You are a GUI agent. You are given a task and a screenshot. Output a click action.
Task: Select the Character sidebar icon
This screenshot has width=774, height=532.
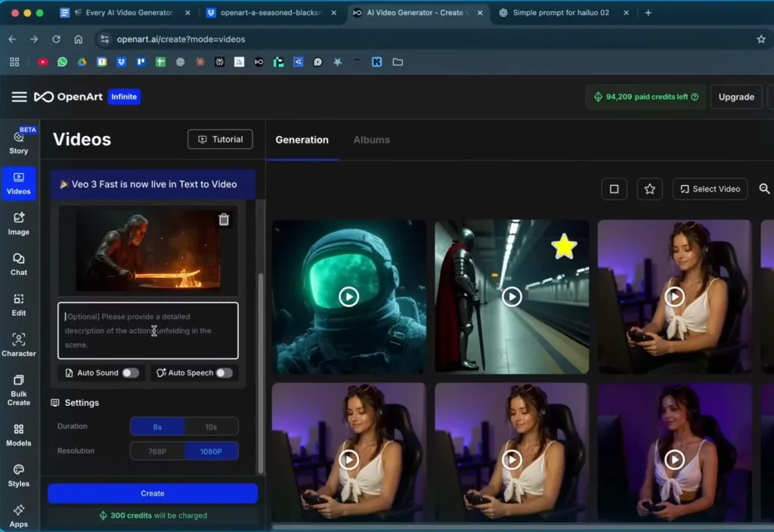tap(19, 345)
